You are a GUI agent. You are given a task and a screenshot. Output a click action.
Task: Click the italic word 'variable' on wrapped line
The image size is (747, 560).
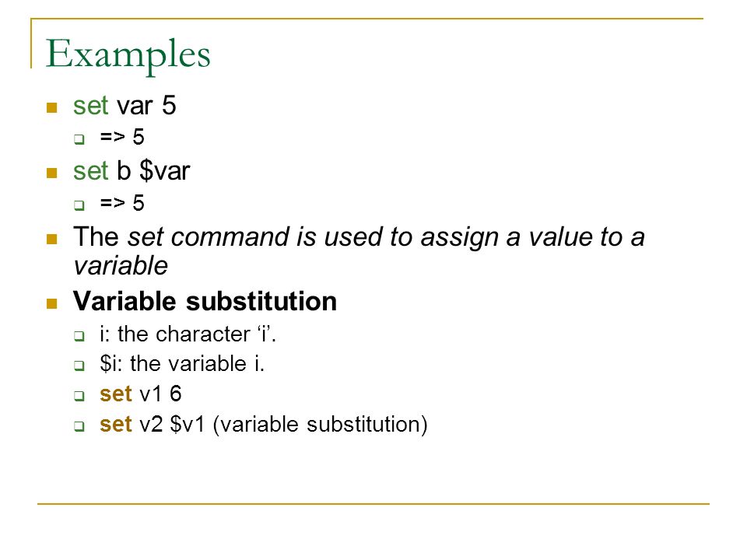point(121,265)
